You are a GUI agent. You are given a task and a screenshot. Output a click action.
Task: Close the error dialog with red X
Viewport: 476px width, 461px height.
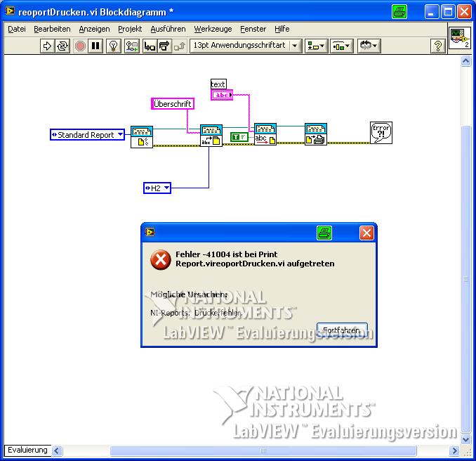pyautogui.click(x=366, y=233)
